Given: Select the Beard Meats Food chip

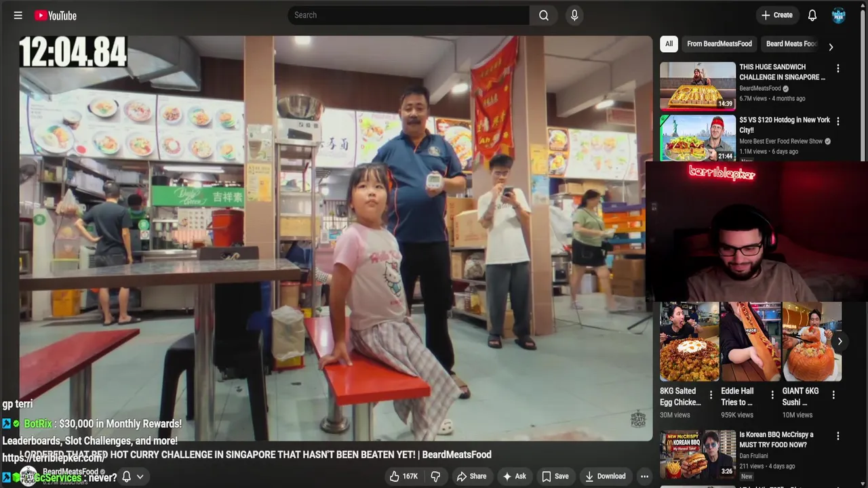Looking at the screenshot, I should (791, 43).
